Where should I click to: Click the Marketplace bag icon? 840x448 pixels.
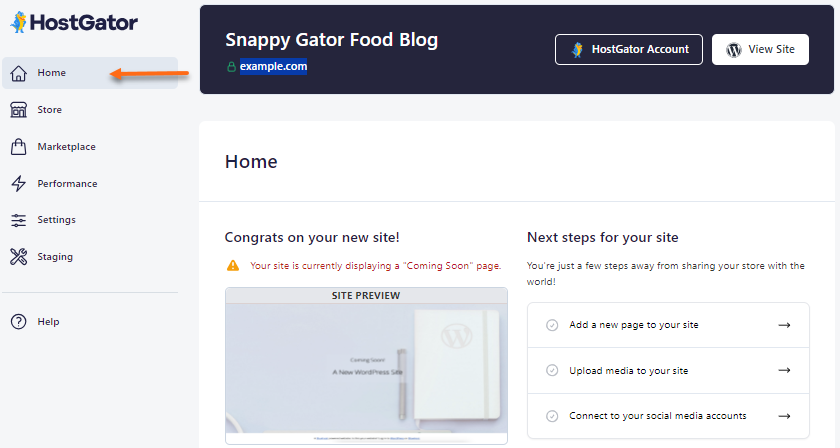(18, 147)
